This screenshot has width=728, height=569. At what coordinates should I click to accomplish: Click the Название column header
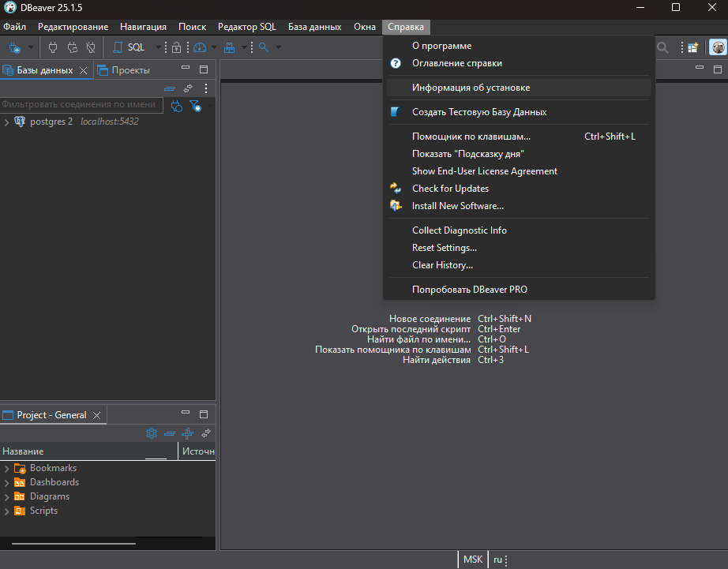click(x=88, y=451)
